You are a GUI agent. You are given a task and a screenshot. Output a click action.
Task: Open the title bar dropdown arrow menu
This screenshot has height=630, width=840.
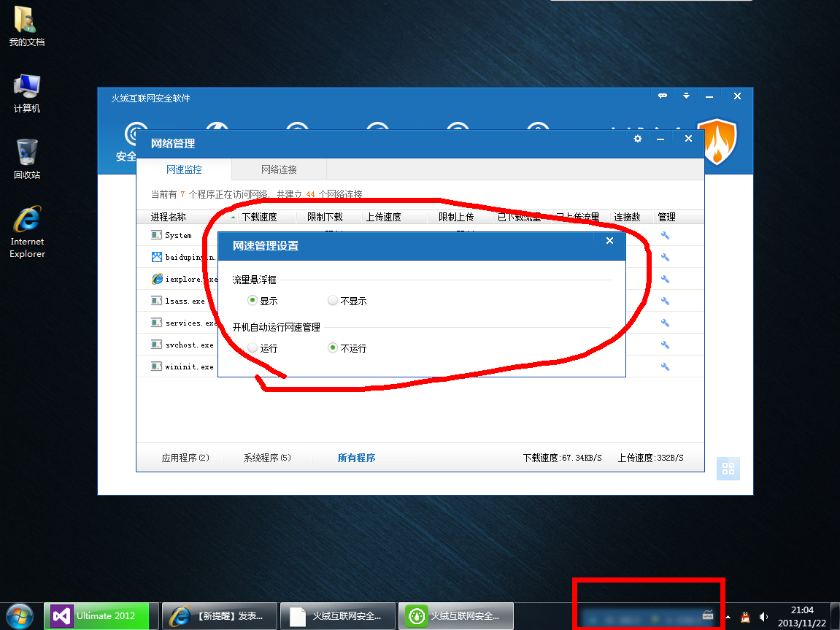point(686,96)
